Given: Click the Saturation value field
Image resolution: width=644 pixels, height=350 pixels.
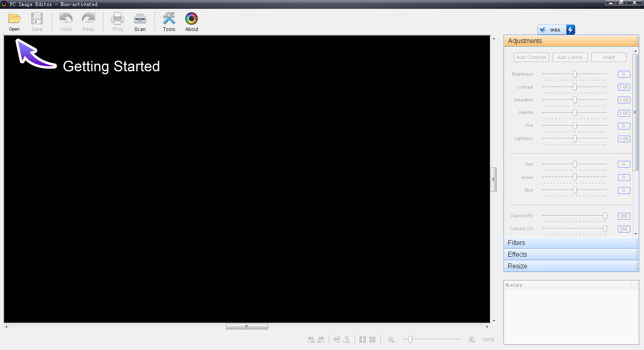Looking at the screenshot, I should point(624,100).
